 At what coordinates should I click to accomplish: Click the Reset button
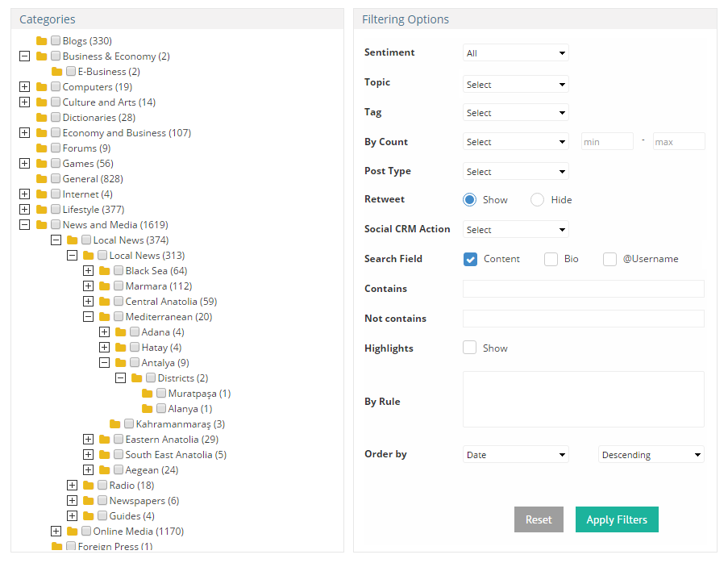[x=539, y=519]
